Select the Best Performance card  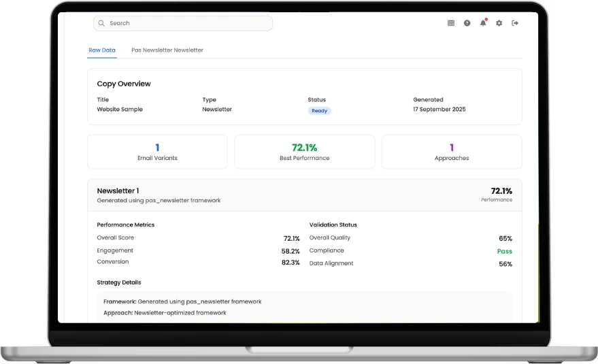(305, 152)
